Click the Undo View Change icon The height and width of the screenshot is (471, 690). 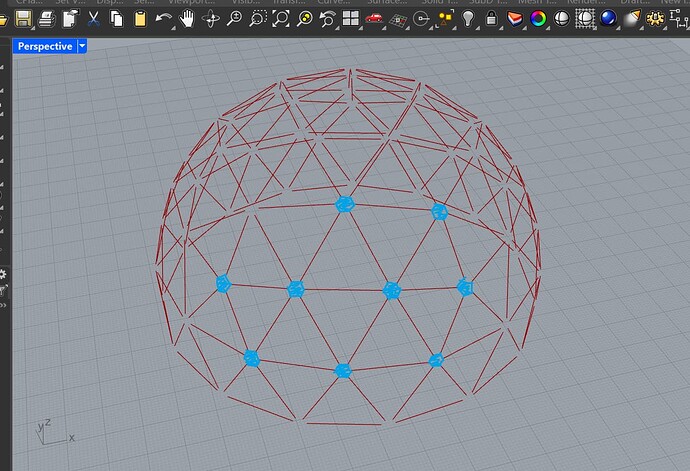coord(327,19)
